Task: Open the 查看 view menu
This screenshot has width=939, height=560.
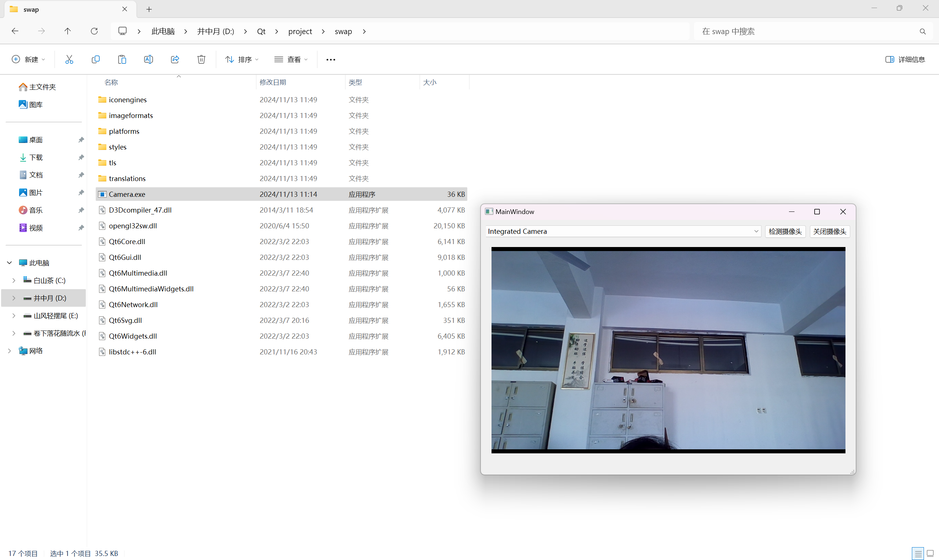Action: point(291,59)
